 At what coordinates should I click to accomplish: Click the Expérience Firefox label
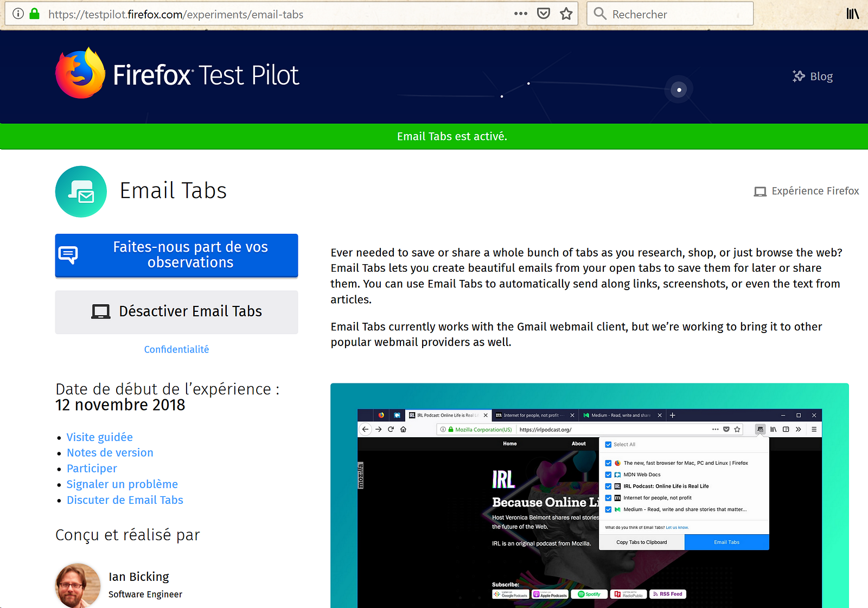tap(815, 191)
